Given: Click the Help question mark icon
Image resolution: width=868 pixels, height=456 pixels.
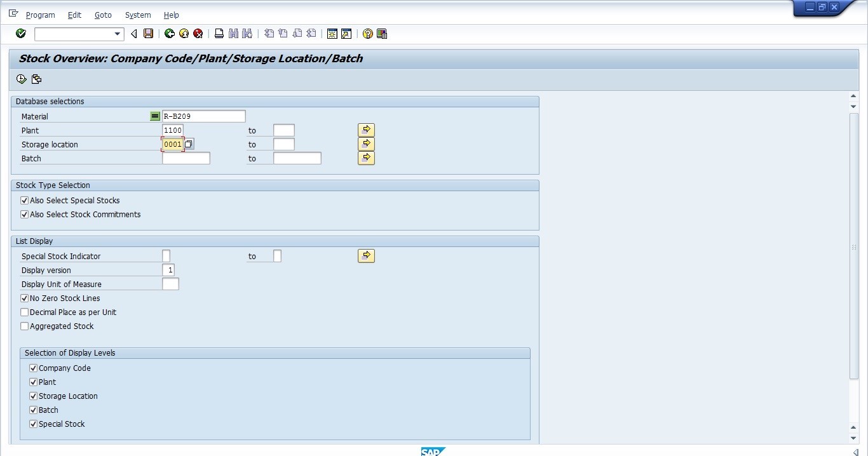Looking at the screenshot, I should (x=367, y=34).
